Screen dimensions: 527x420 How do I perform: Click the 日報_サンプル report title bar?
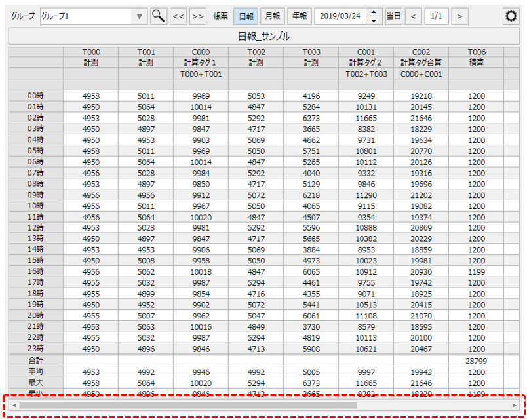[x=263, y=37]
